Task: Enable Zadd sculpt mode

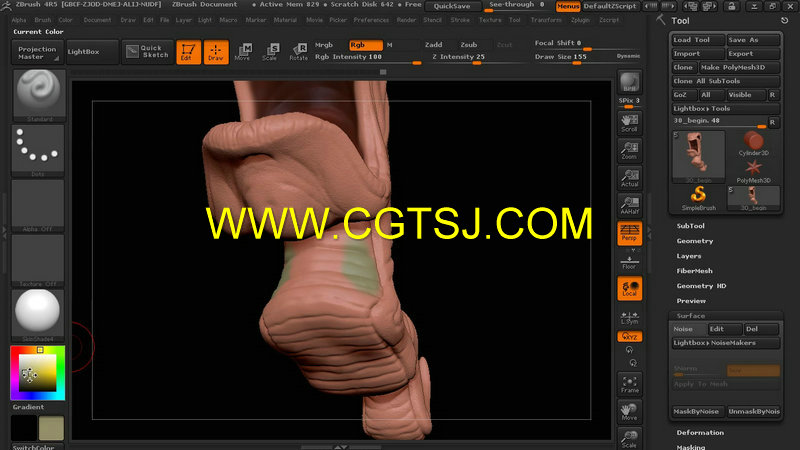Action: point(434,45)
